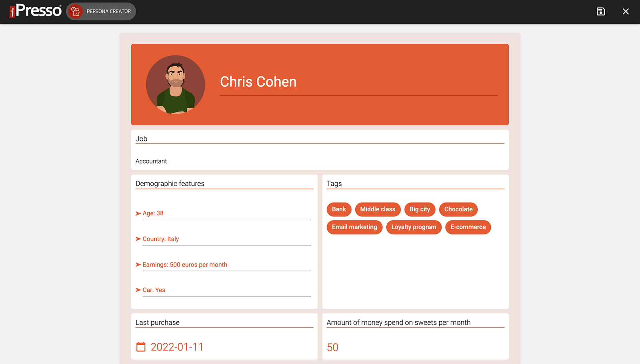This screenshot has height=364, width=640.
Task: Toggle the Chocolate tag
Action: [x=458, y=209]
